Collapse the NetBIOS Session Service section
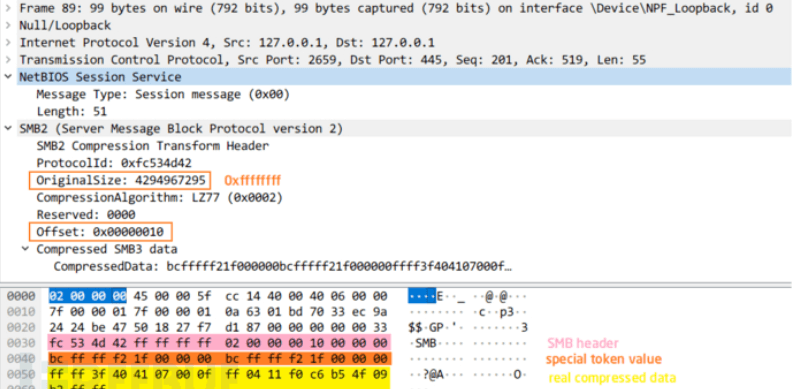The image size is (792, 389). [8, 77]
